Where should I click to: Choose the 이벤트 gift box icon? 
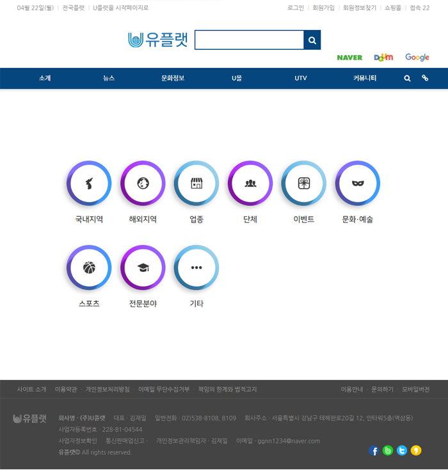(x=304, y=184)
